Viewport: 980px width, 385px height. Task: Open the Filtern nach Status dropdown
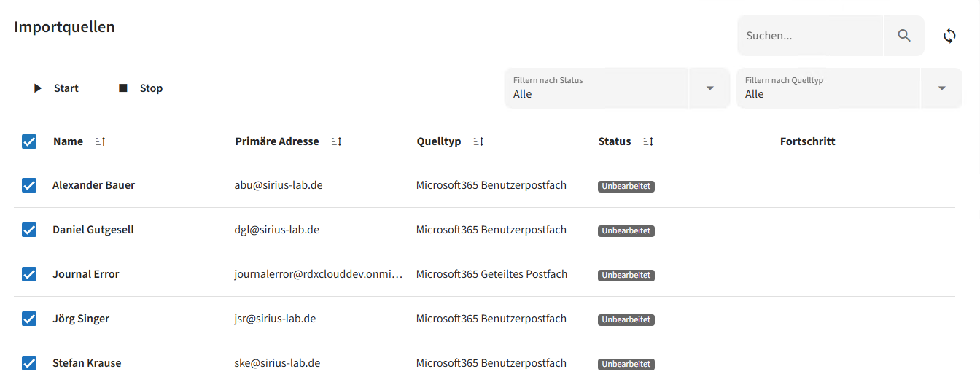617,88
